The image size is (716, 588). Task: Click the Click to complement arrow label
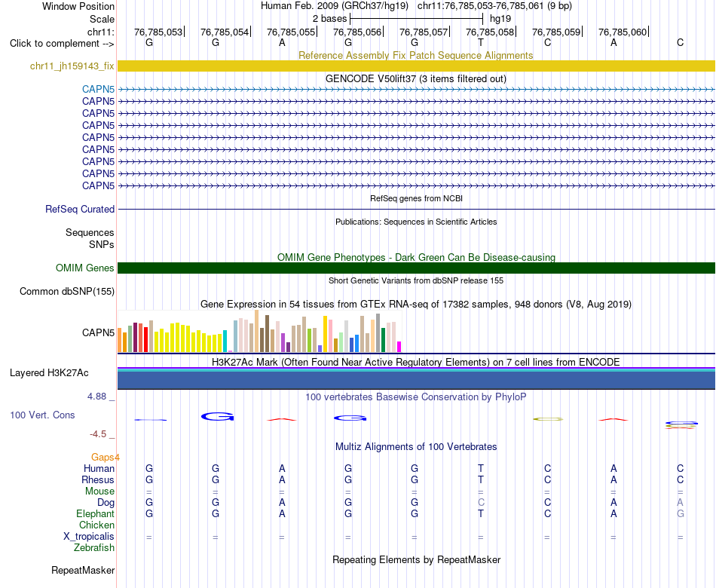tap(62, 44)
